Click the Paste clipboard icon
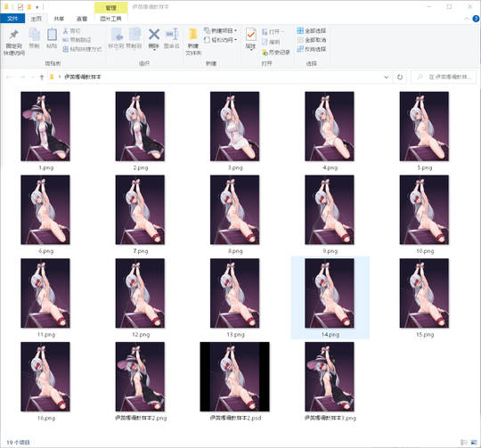 (52, 35)
